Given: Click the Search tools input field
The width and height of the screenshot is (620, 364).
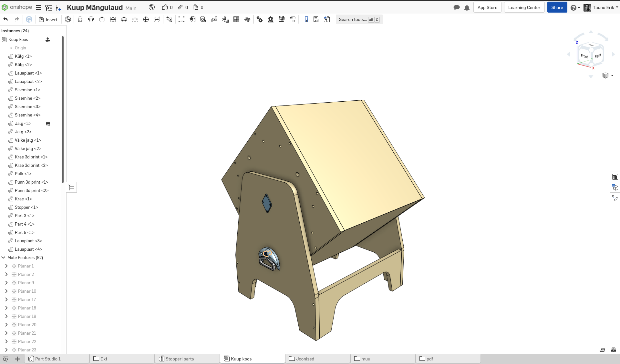Looking at the screenshot, I should click(x=353, y=19).
